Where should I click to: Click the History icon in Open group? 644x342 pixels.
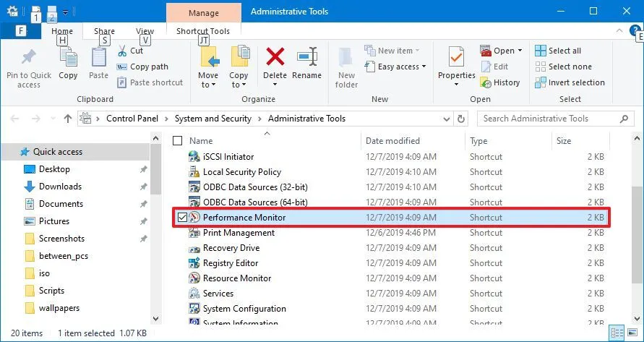[486, 82]
